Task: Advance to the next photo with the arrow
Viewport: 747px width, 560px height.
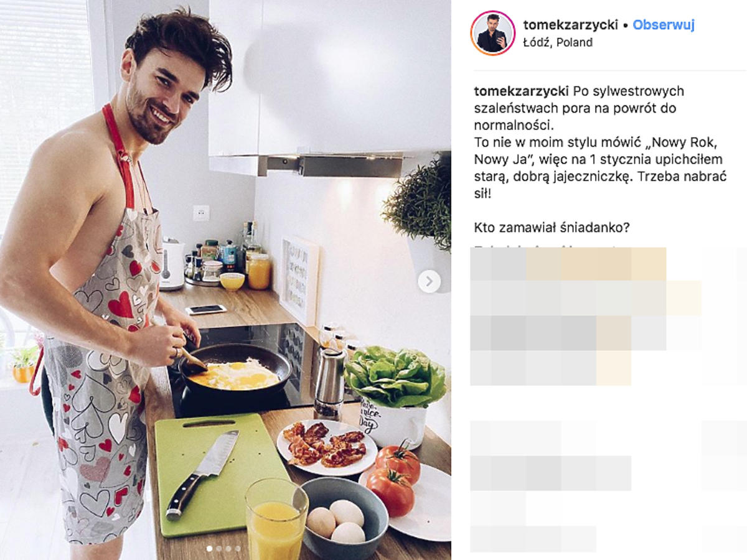Action: pos(429,281)
